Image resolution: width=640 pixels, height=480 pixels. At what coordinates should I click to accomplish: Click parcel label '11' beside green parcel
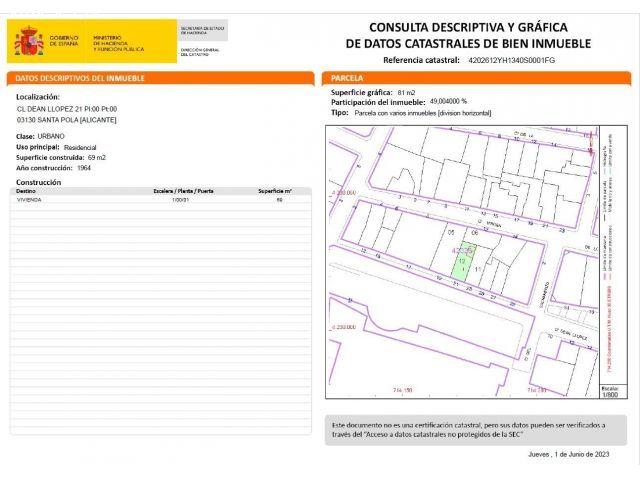coord(478,269)
